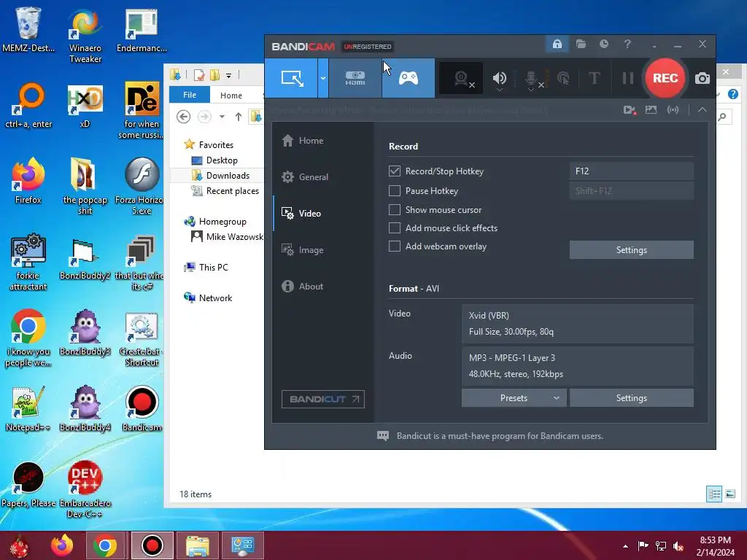This screenshot has height=560, width=747.
Task: Click the text overlay T icon
Action: [594, 78]
